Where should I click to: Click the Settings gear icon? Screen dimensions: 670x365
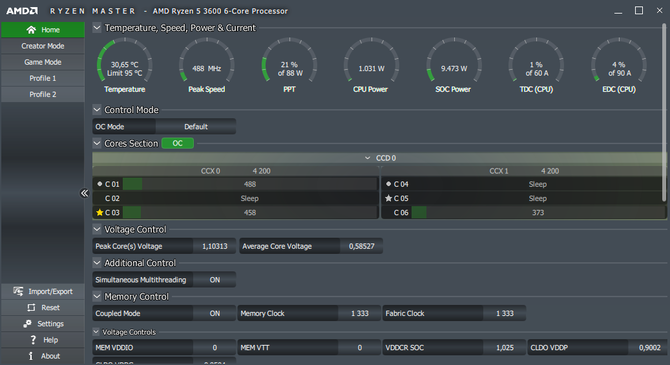click(27, 324)
